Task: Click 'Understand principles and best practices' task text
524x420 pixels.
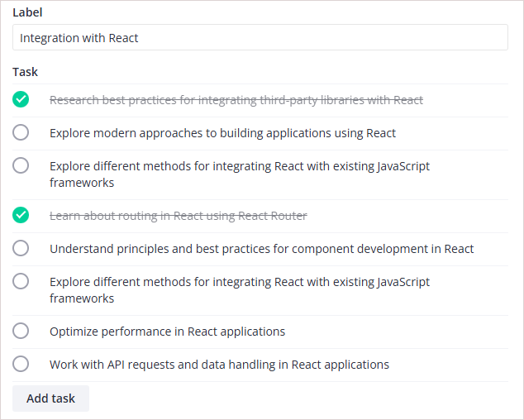Action: 261,249
